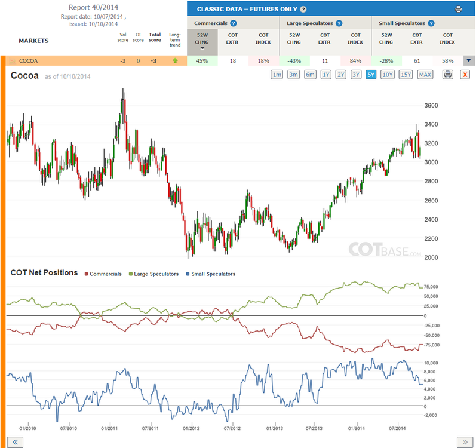Viewport: 476px width, 448px height.
Task: Advance with double-right arrow button
Action: coord(465,442)
